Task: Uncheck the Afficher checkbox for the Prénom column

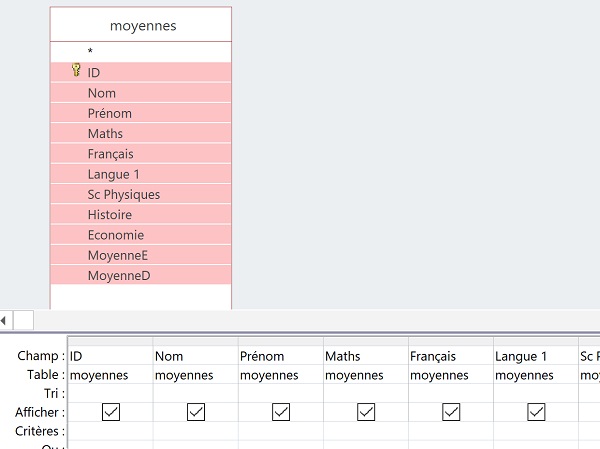Action: (x=281, y=412)
